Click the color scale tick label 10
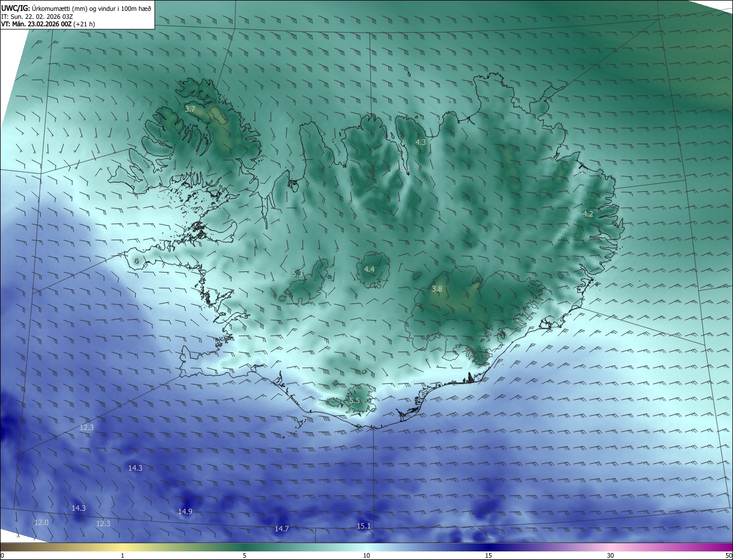The width and height of the screenshot is (733, 560). tap(366, 555)
